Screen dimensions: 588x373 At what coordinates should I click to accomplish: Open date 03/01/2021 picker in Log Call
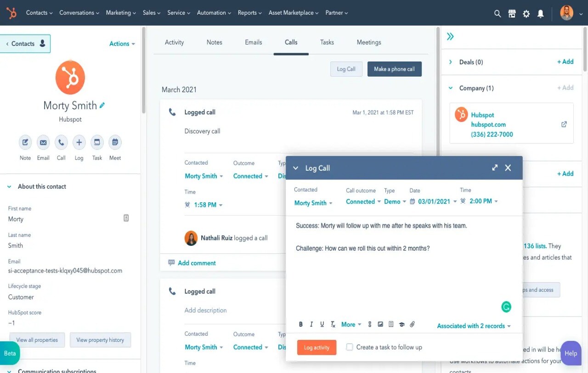click(x=434, y=201)
